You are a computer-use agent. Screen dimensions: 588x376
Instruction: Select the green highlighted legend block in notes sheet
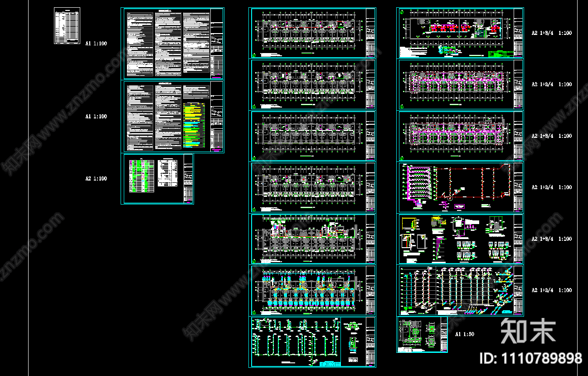tap(194, 126)
